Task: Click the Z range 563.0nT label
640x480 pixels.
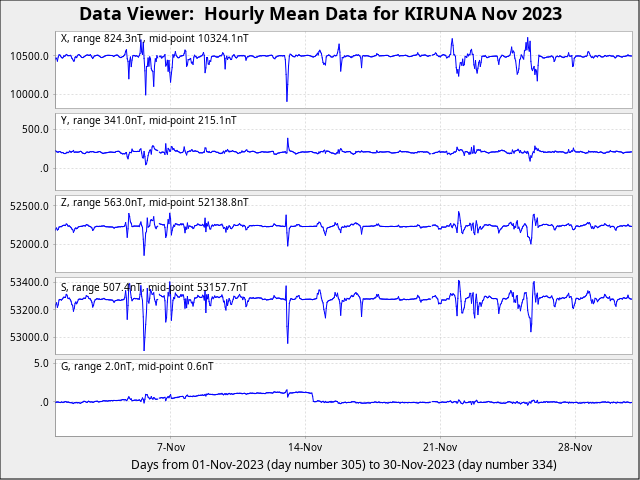Action: [155, 202]
